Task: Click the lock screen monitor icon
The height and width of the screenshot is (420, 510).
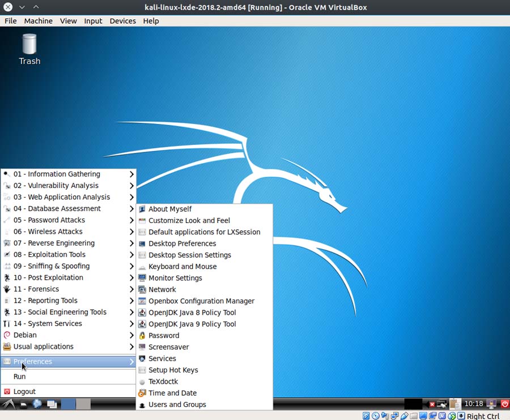Action: click(x=491, y=404)
